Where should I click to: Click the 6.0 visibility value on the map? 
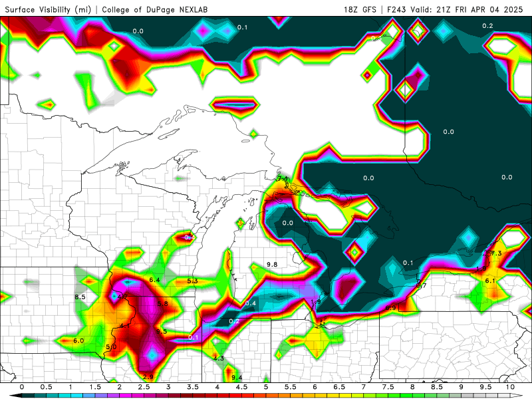click(78, 340)
